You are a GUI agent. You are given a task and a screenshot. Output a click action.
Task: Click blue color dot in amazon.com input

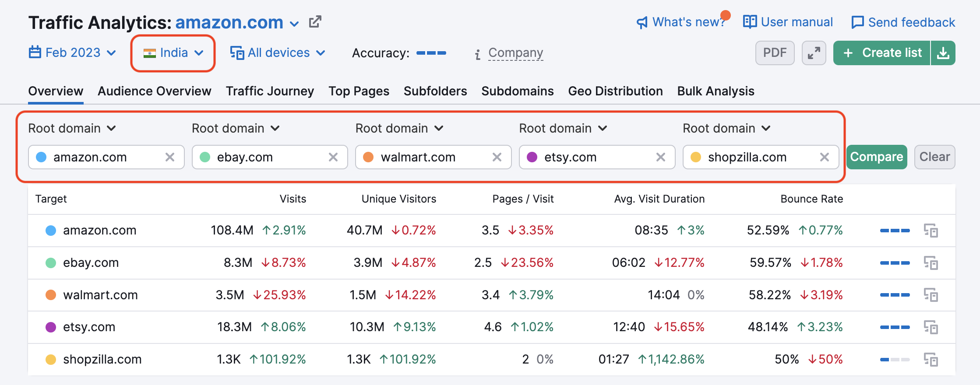pyautogui.click(x=41, y=157)
